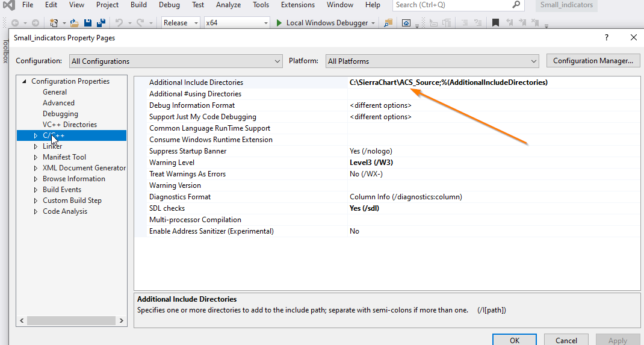The image size is (644, 345).
Task: Click the Redo arrow icon
Action: (x=140, y=23)
